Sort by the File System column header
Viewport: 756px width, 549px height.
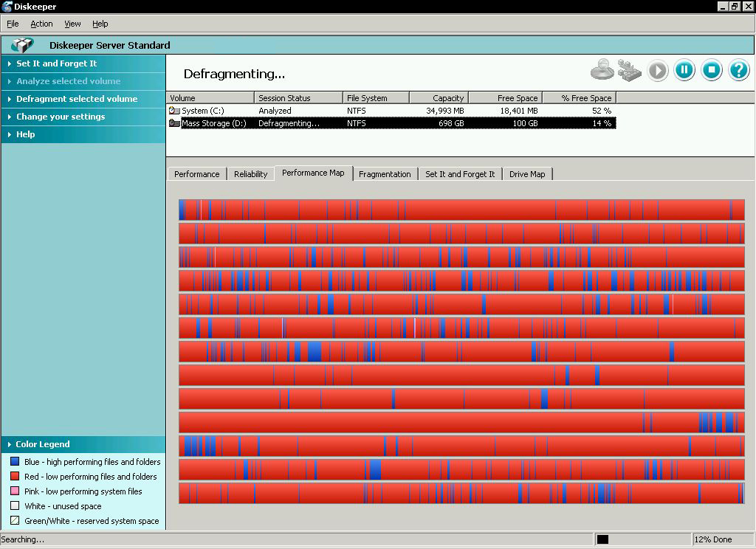376,98
